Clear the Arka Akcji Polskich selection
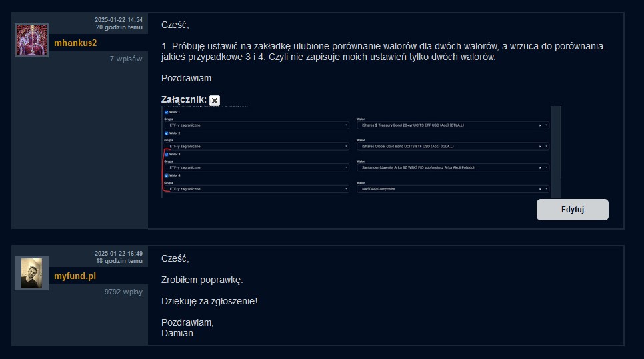This screenshot has width=644, height=359. (540, 167)
